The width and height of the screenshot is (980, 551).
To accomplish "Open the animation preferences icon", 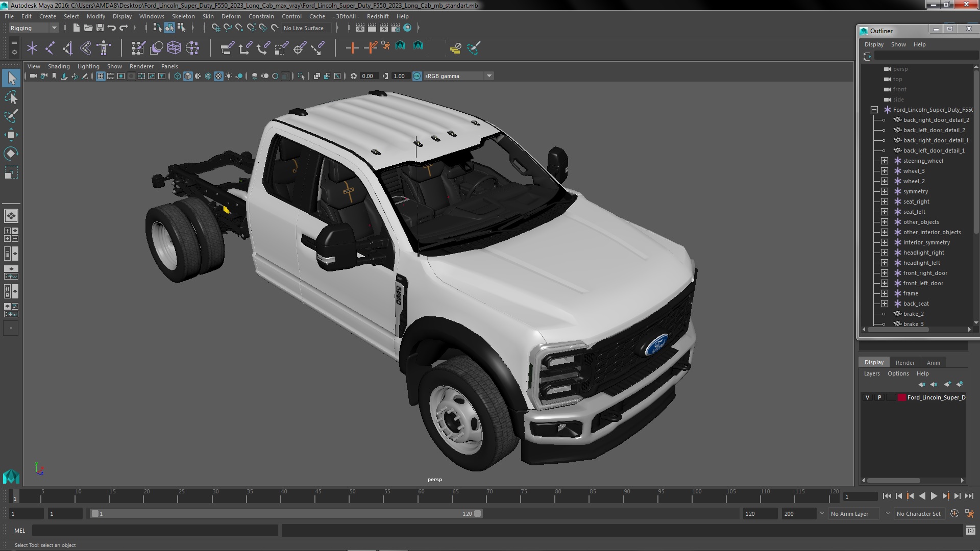I will tap(969, 514).
